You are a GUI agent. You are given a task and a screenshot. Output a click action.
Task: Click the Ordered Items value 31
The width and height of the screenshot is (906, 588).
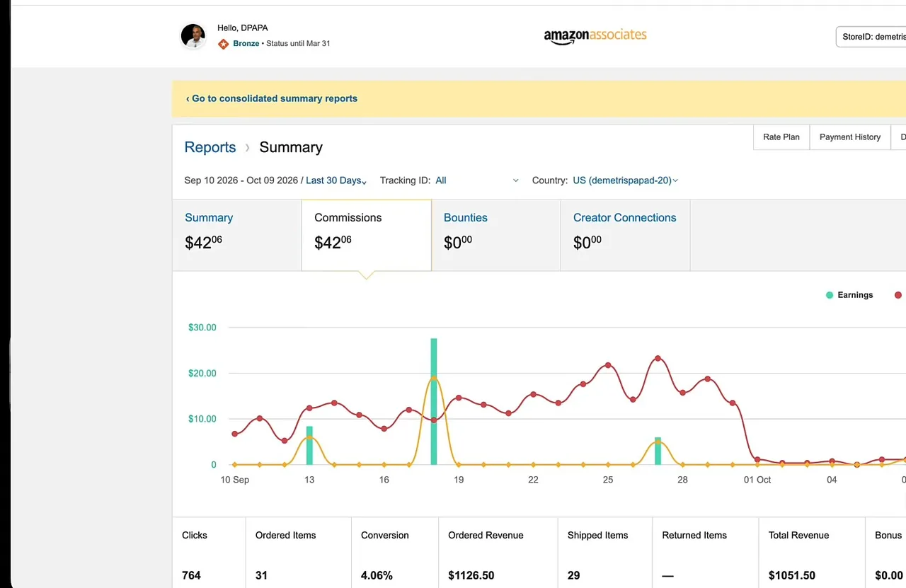pyautogui.click(x=261, y=575)
